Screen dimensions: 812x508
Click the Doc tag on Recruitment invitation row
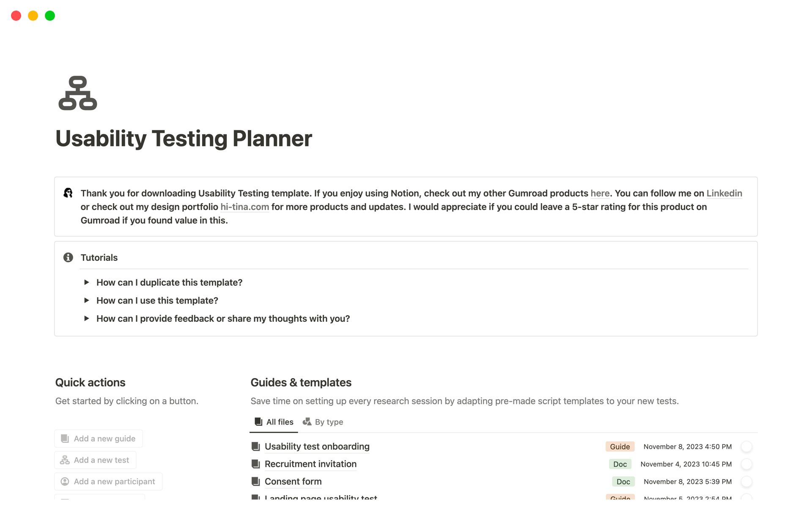[x=620, y=464]
